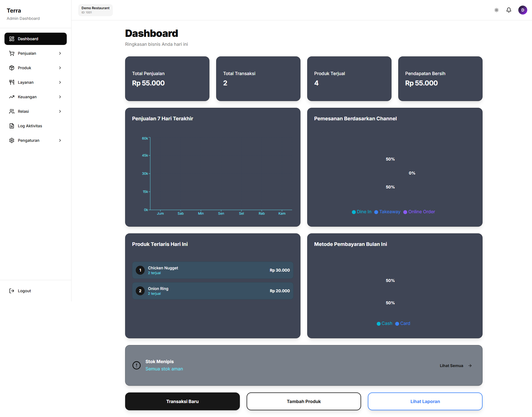The height and width of the screenshot is (417, 532).
Task: Click the Produk box icon in sidebar
Action: 11,68
